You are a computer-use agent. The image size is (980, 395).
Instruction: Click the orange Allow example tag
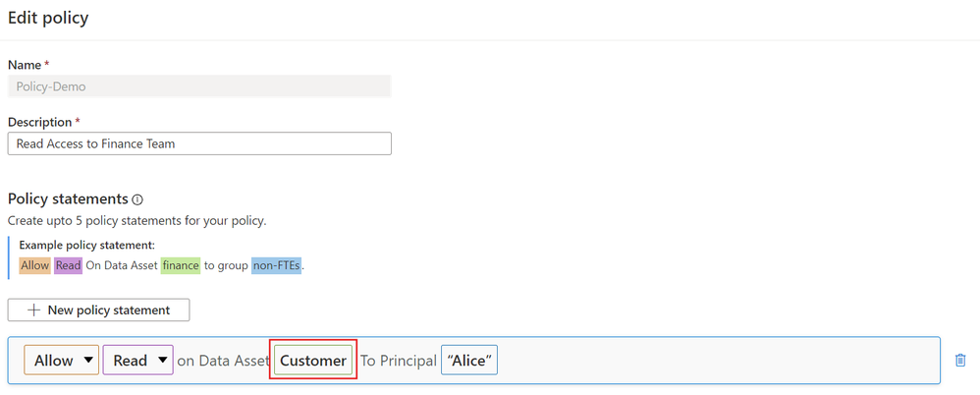[34, 265]
